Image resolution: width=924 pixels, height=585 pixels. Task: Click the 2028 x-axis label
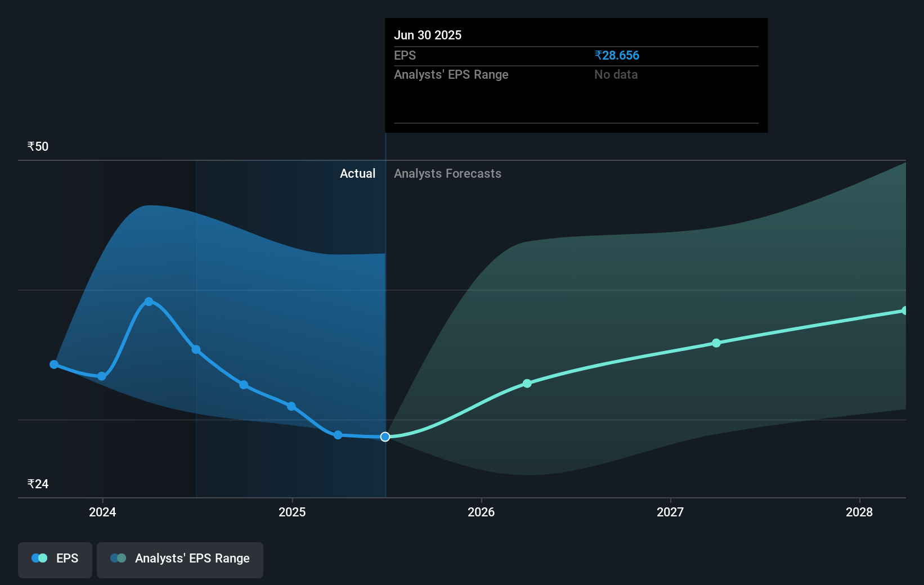[x=859, y=512]
